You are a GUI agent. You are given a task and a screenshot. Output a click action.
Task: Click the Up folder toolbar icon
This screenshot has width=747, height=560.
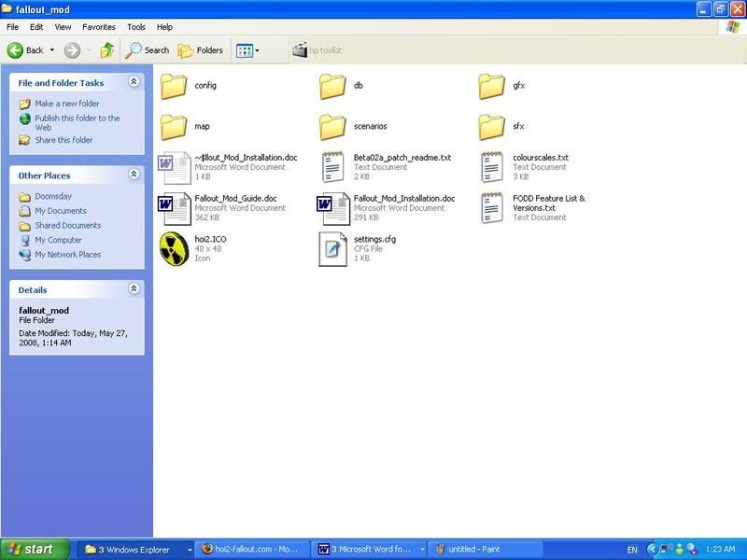tap(108, 50)
